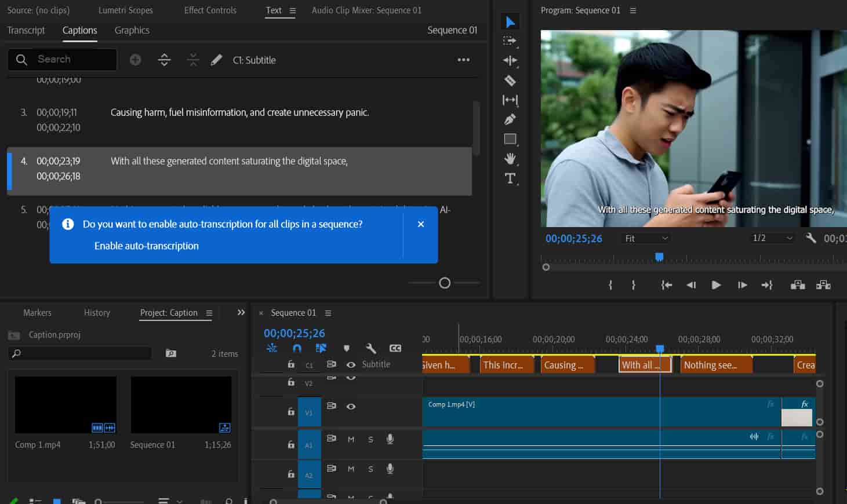Select the Hand tool
The image size is (847, 504).
510,158
